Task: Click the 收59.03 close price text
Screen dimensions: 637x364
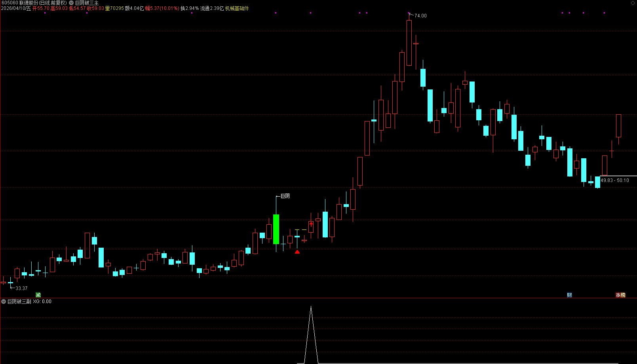Action: pos(95,8)
